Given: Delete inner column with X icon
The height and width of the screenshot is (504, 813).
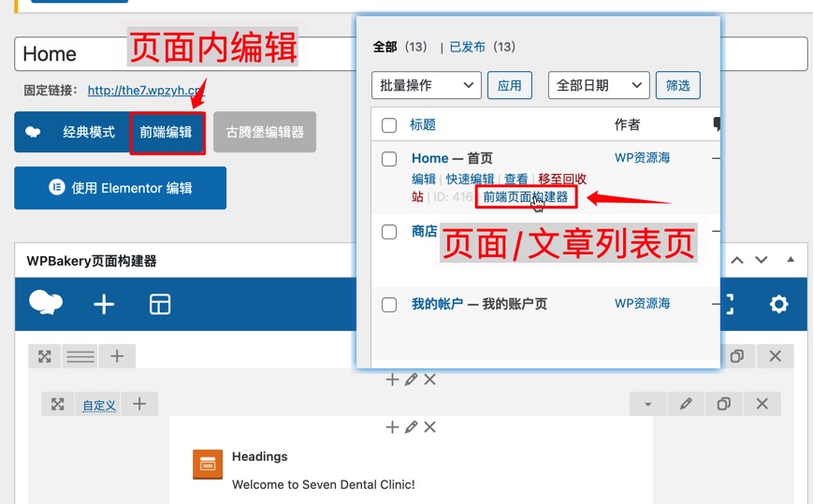Looking at the screenshot, I should pos(429,427).
